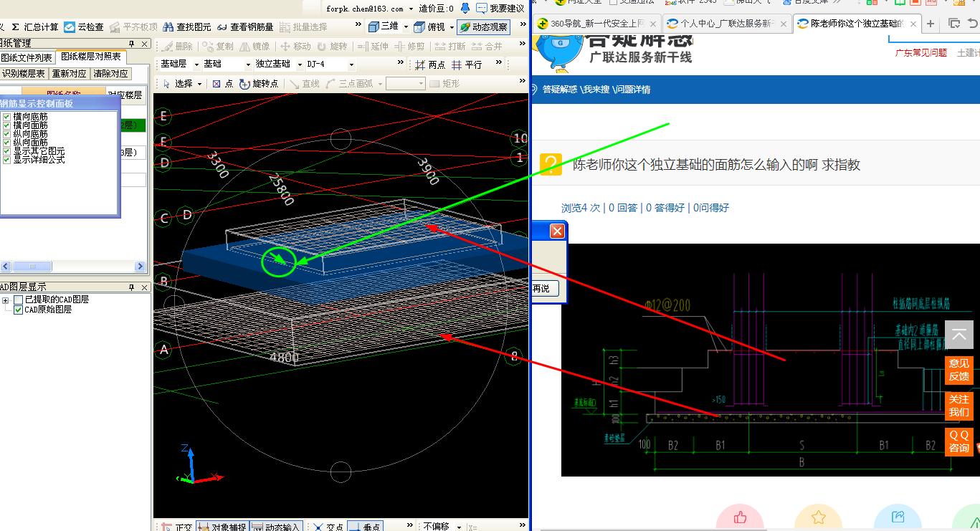Image resolution: width=980 pixels, height=531 pixels.
Task: Check 已提取的CAD图层 checkbox
Action: [19, 300]
